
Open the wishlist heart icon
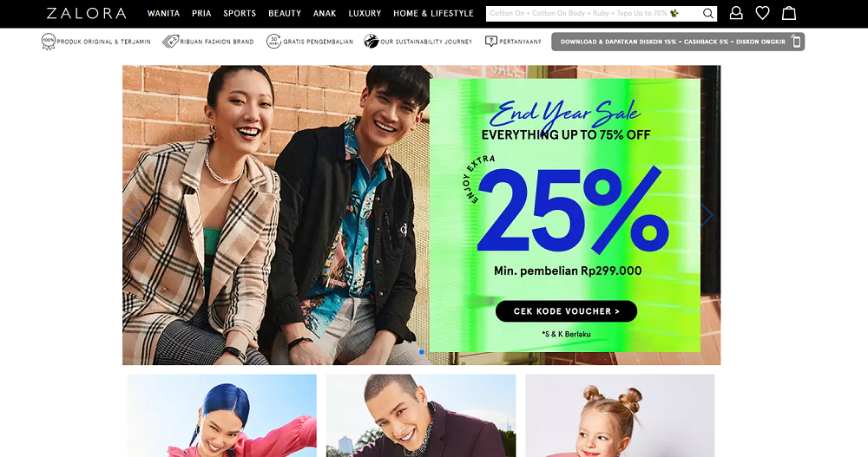(x=762, y=13)
